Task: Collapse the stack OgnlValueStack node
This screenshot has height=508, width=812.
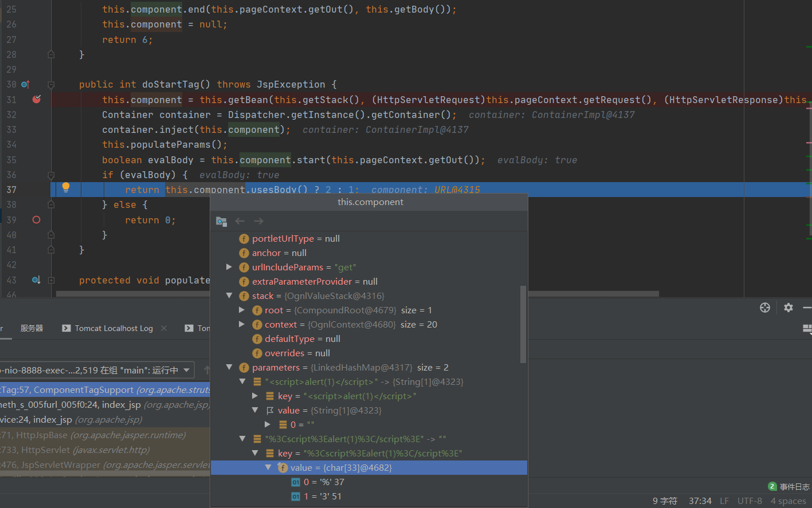Action: click(x=229, y=296)
